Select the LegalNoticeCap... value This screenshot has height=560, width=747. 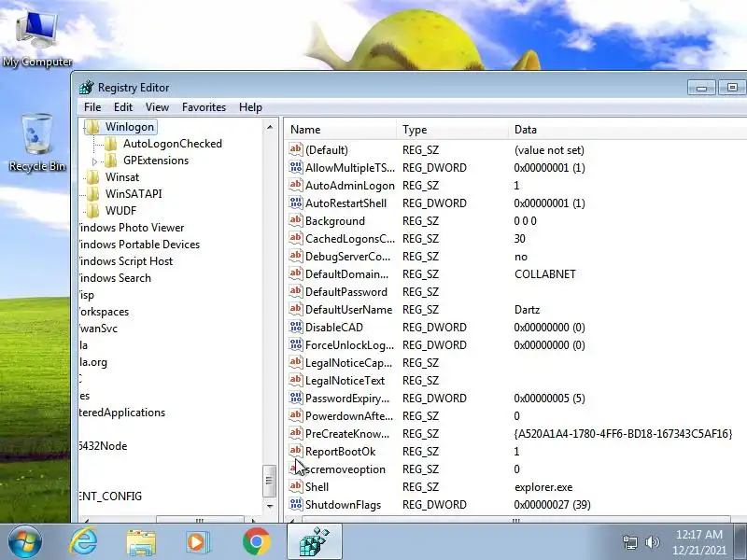(348, 363)
